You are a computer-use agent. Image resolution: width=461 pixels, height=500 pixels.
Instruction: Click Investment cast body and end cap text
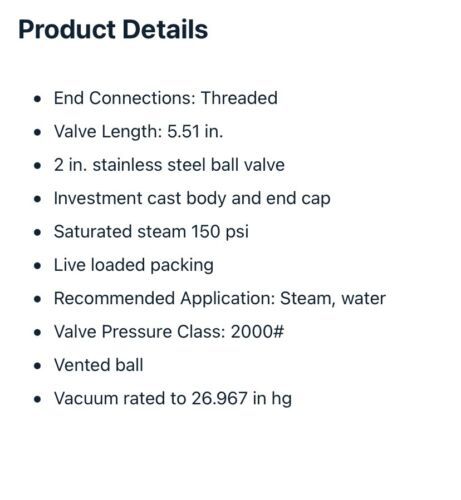(x=192, y=198)
